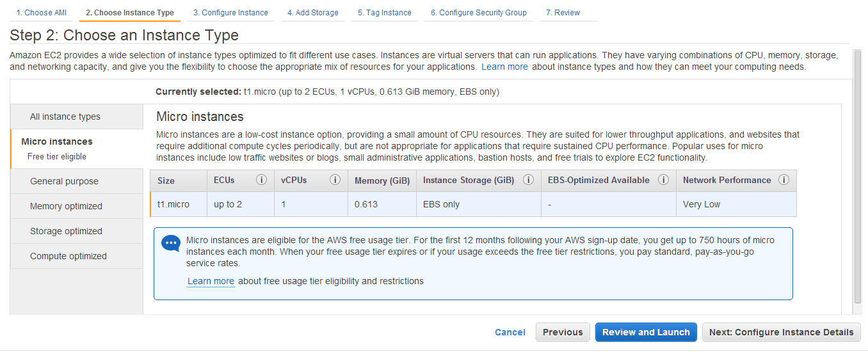Select General purpose instance category
Image resolution: width=868 pixels, height=352 pixels.
pyautogui.click(x=65, y=181)
